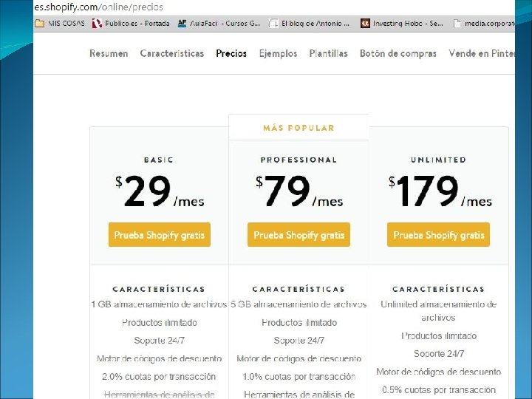Screen dimensions: 532x399
Task: Click the $179 /mes price
Action: [440, 191]
